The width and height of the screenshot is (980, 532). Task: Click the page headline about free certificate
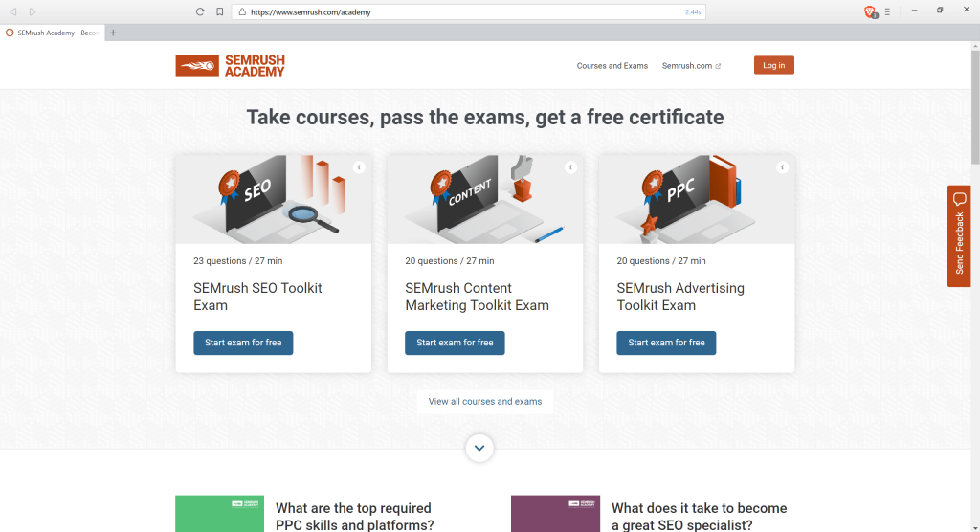click(x=485, y=117)
